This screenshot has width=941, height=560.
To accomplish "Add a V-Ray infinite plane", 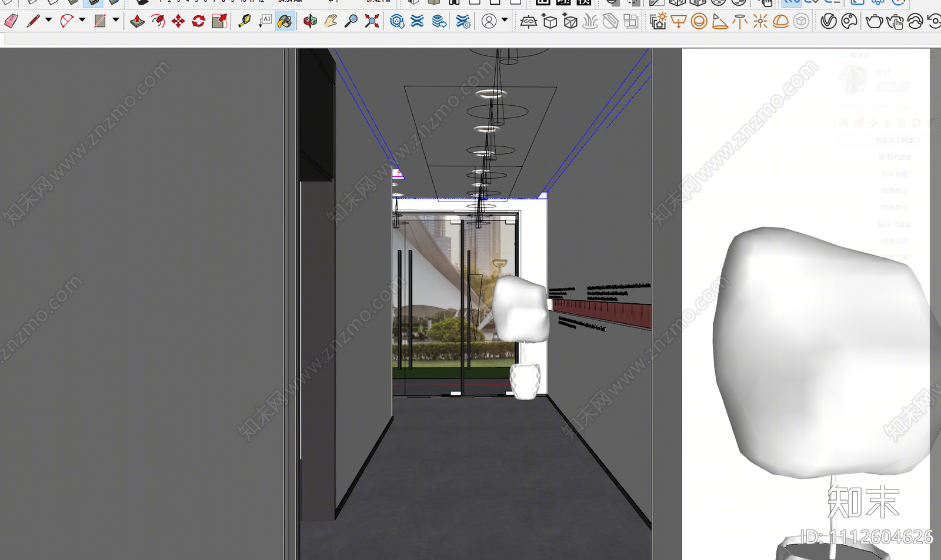I will [529, 22].
